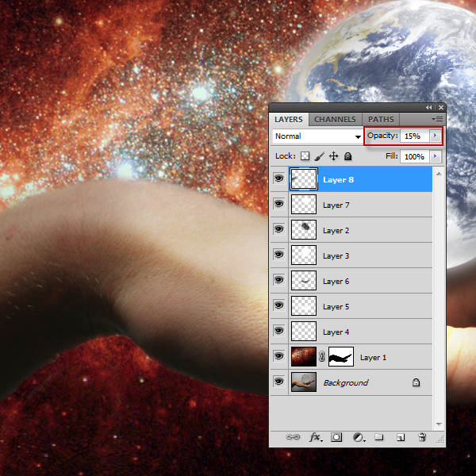
Task: Hide Layer 7 visibility eye
Action: 278,204
